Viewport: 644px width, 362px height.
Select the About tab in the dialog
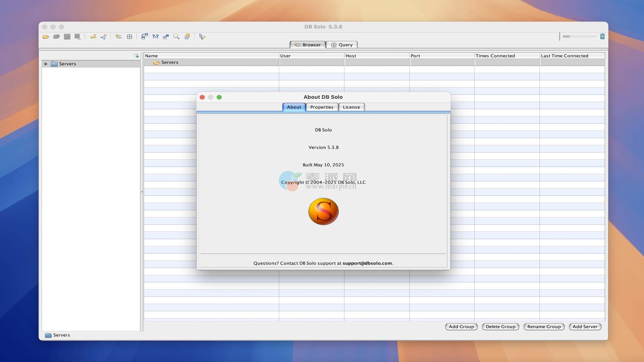tap(294, 107)
